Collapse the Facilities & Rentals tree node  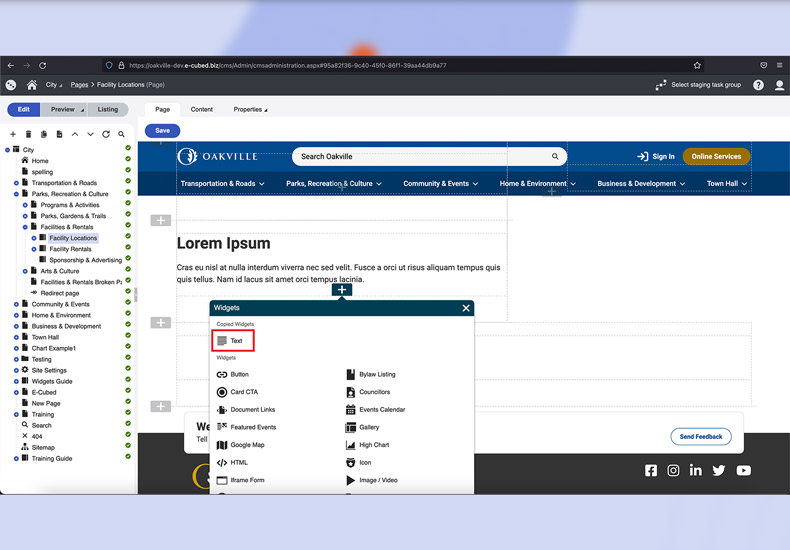click(x=25, y=227)
